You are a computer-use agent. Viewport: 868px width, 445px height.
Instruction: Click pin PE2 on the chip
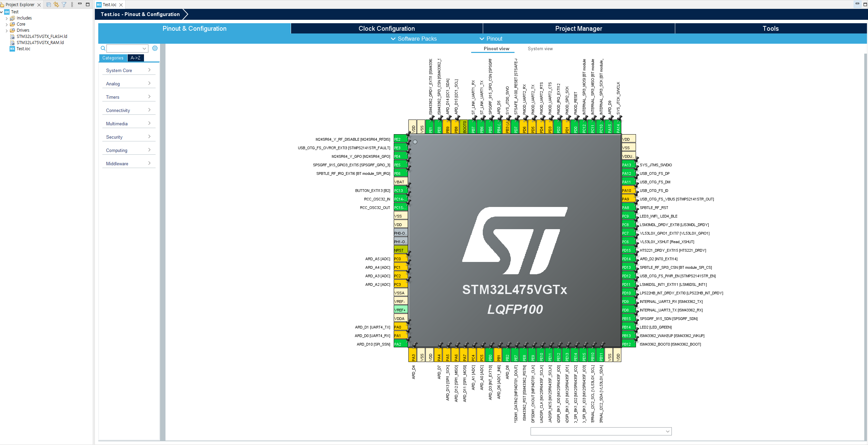[401, 139]
